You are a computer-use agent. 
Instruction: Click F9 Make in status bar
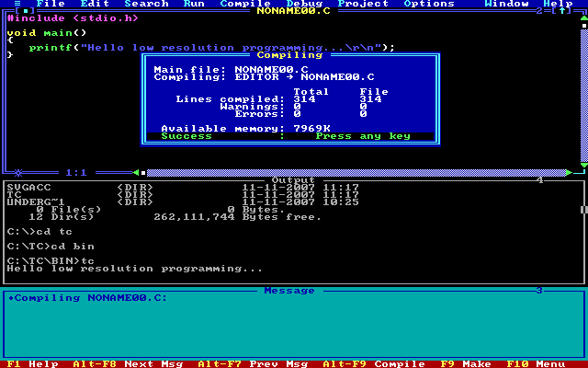click(x=466, y=363)
